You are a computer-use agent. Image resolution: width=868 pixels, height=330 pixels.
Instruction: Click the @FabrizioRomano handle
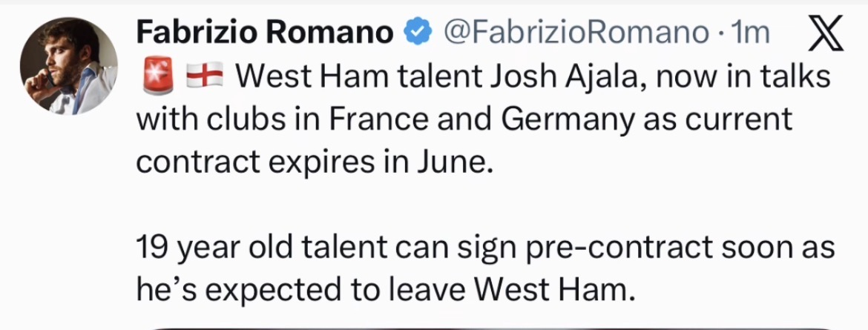(576, 33)
